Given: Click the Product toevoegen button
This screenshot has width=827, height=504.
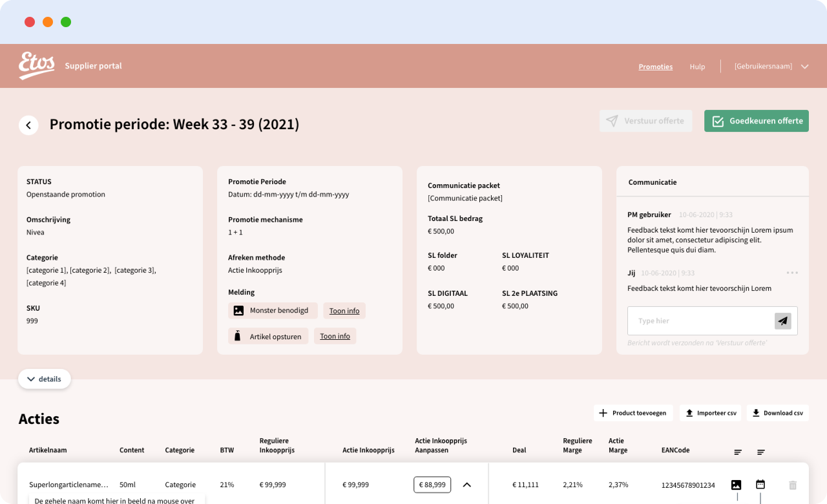Looking at the screenshot, I should click(x=633, y=413).
